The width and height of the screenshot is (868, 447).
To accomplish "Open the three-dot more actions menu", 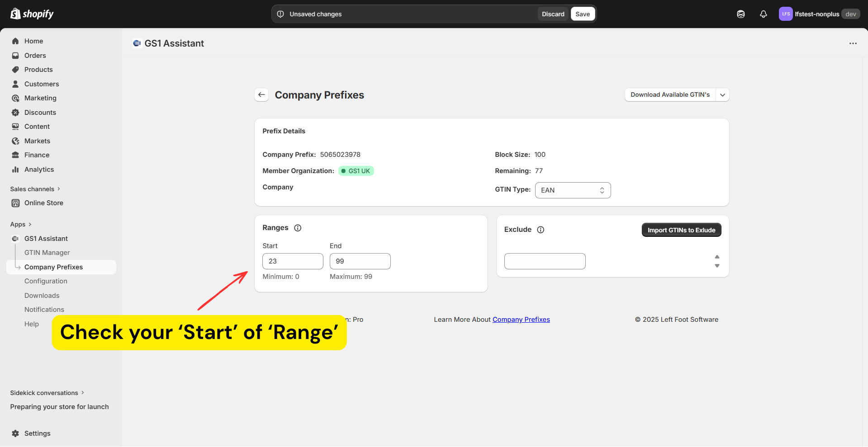I will 853,43.
